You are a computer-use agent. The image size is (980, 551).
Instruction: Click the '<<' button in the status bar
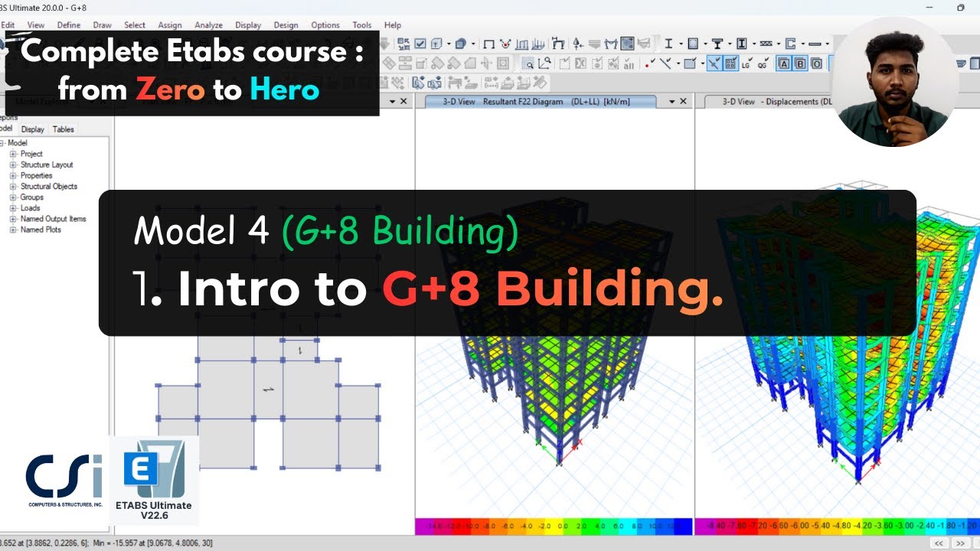tap(939, 543)
